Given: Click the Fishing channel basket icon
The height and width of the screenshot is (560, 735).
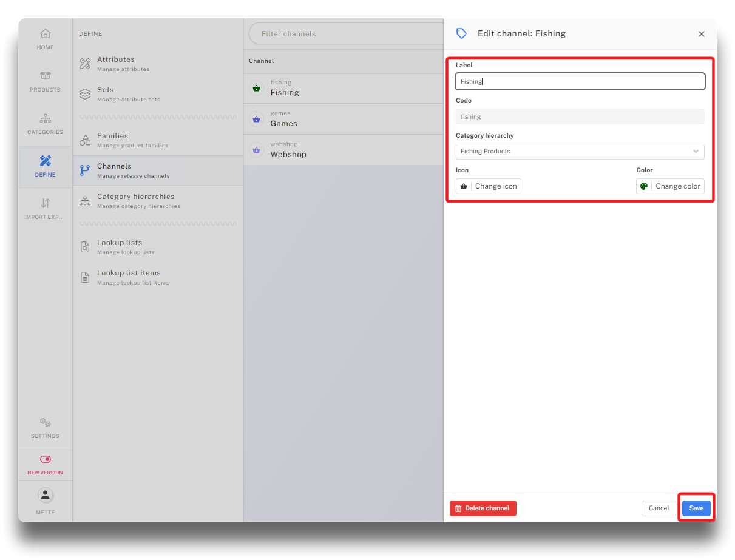Looking at the screenshot, I should pyautogui.click(x=256, y=89).
